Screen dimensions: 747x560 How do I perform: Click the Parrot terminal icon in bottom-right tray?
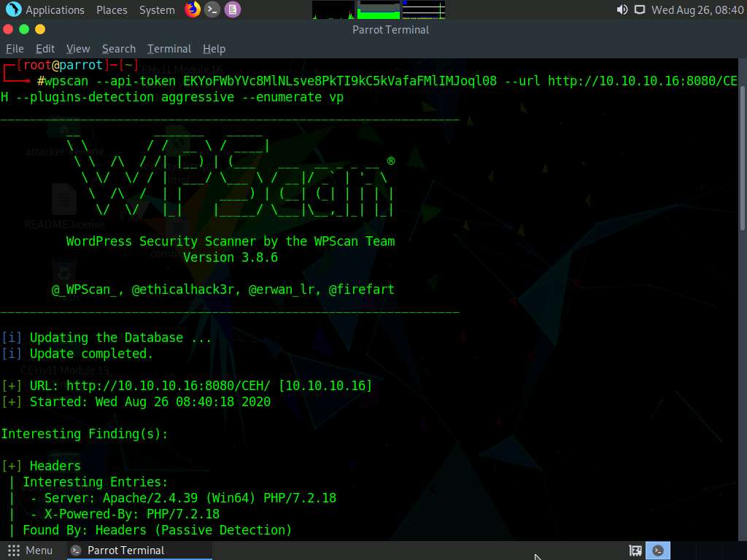tap(658, 551)
